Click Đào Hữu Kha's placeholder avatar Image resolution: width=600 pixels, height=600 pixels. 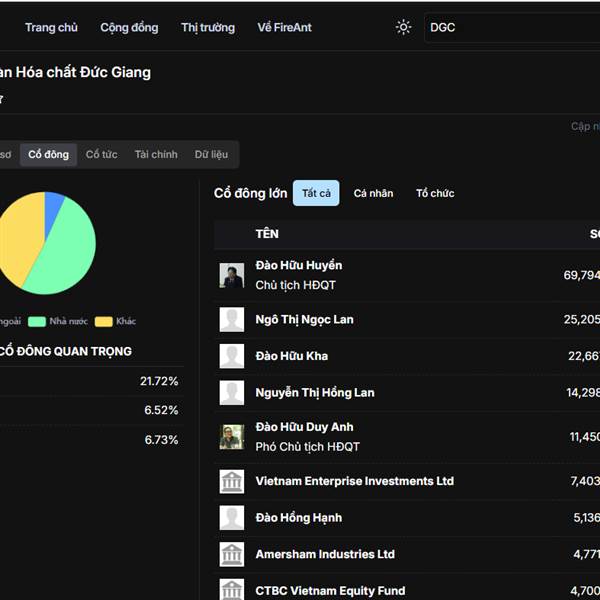coord(232,356)
